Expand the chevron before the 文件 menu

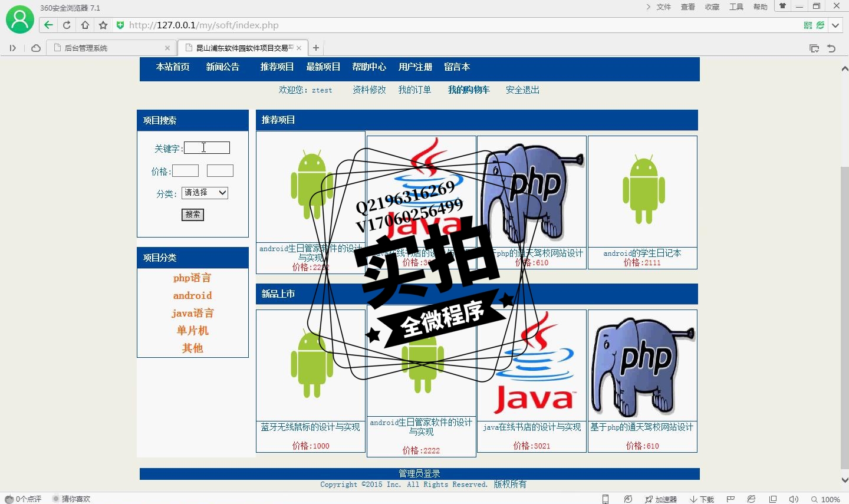(649, 7)
